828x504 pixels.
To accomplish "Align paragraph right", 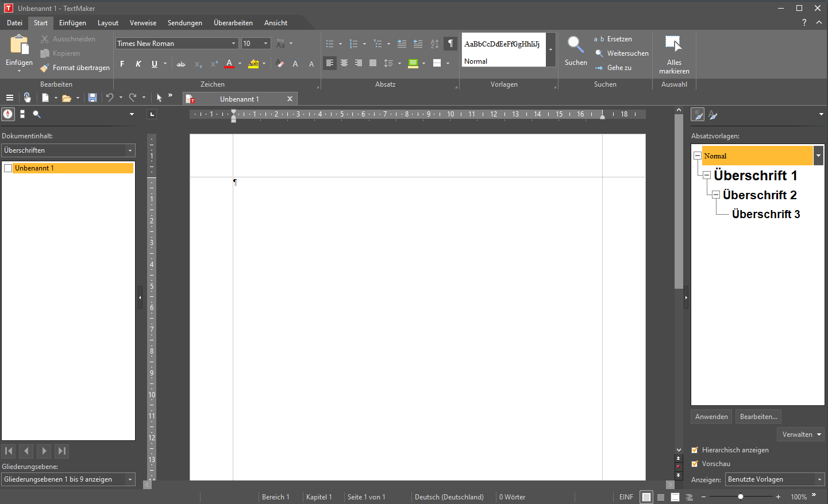I will 358,63.
